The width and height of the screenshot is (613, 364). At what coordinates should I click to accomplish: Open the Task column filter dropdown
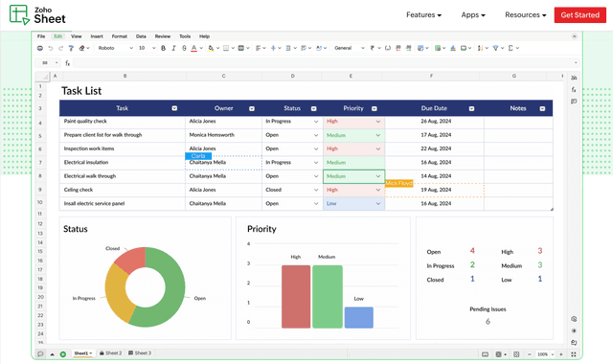tap(174, 108)
